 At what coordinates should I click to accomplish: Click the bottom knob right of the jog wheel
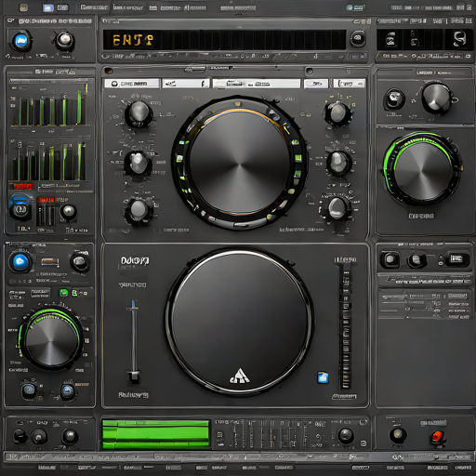pyautogui.click(x=337, y=208)
